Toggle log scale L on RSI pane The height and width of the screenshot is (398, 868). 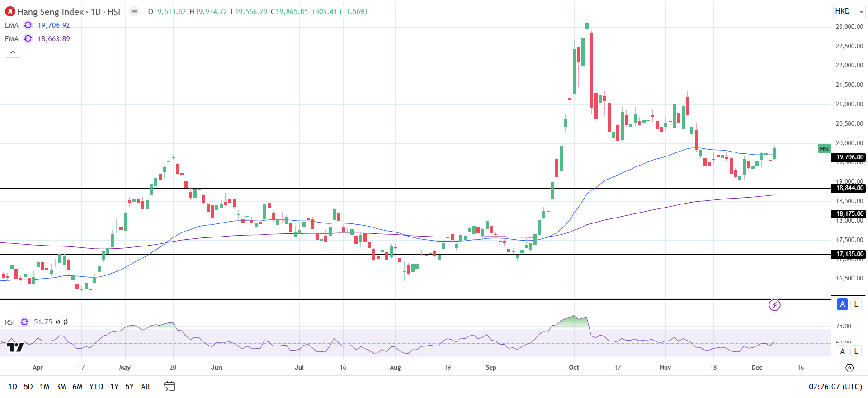(x=856, y=351)
